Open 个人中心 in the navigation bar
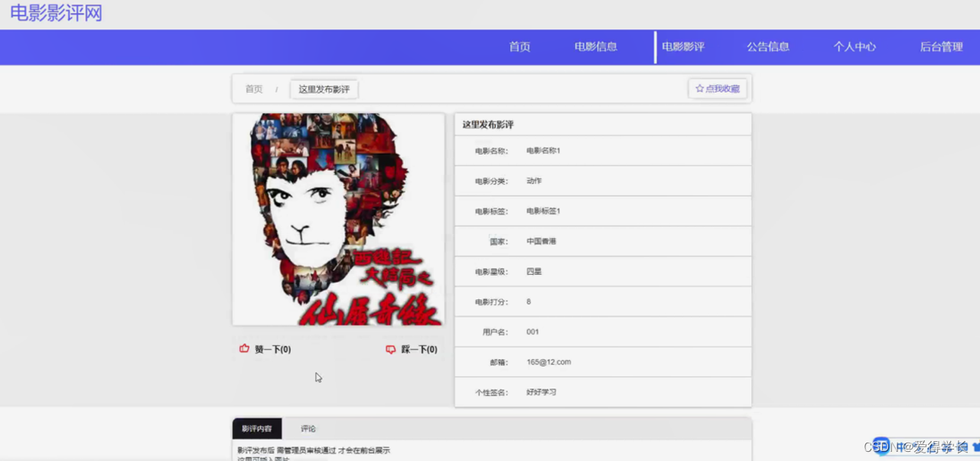 [855, 47]
